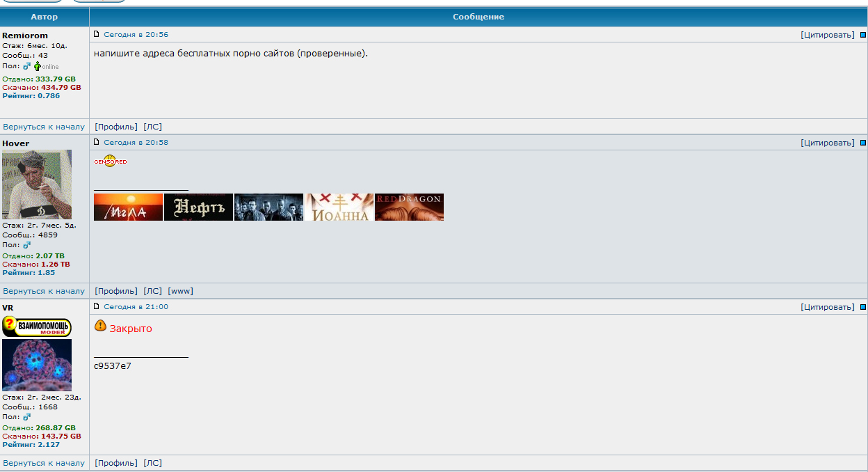Click Hover's Отдано: 2.07 TB value
Screen dimensions: 868x472
point(33,256)
